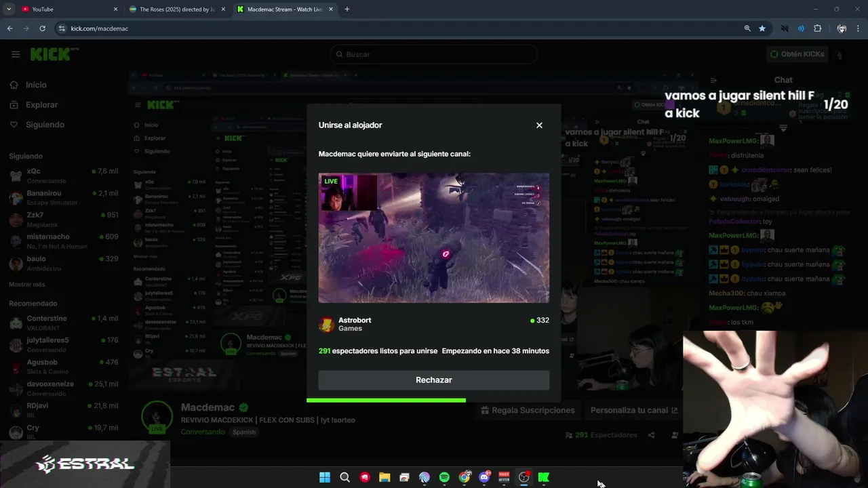The height and width of the screenshot is (488, 868).
Task: Open the Riot client taskbar icon
Action: click(365, 477)
